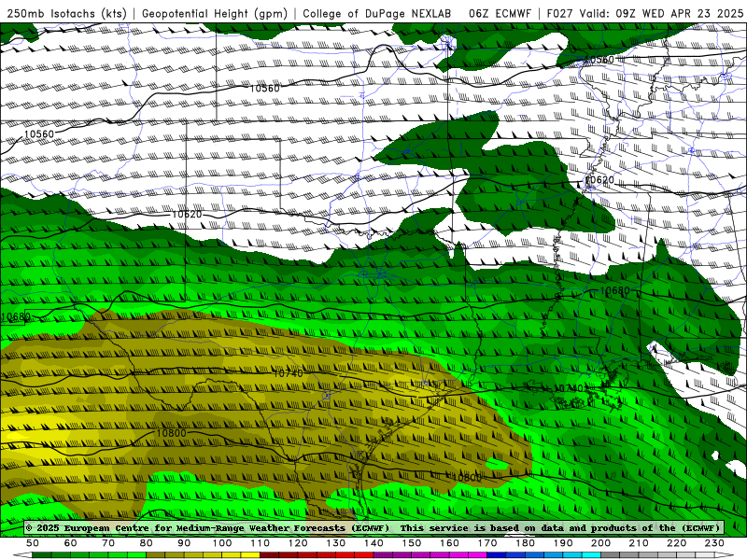The height and width of the screenshot is (560, 747).
Task: Click 'F027 Valid: 09Z WED APR 23 2025'
Action: [x=644, y=13]
